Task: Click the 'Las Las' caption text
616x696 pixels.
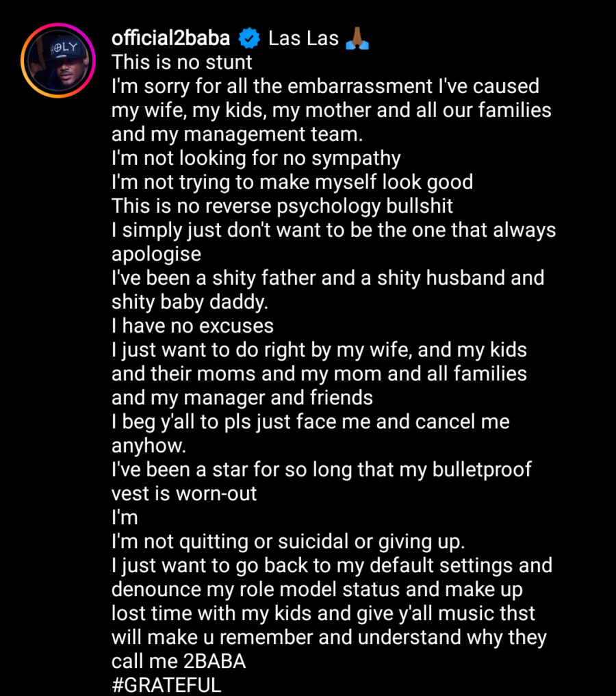Action: pos(304,38)
